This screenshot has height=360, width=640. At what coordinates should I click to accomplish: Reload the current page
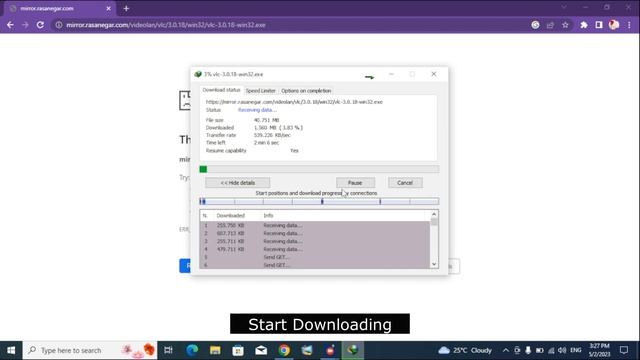(40, 25)
